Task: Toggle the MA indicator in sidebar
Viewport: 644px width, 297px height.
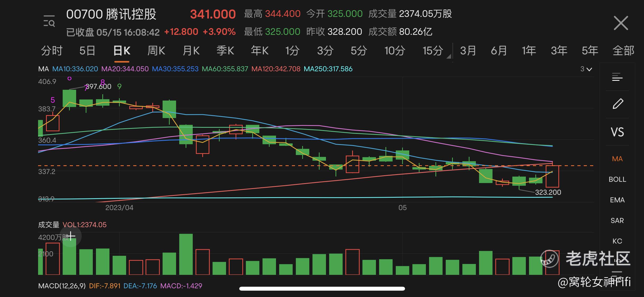Action: tap(617, 159)
